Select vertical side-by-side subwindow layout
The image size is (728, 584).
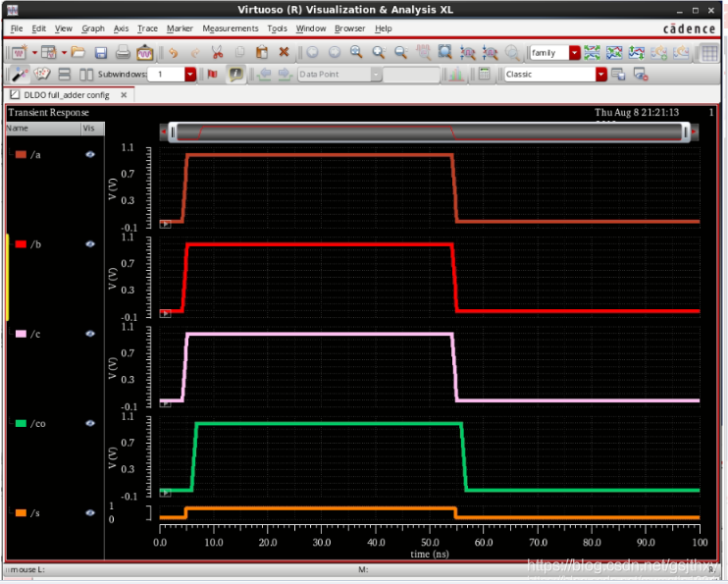coord(86,75)
